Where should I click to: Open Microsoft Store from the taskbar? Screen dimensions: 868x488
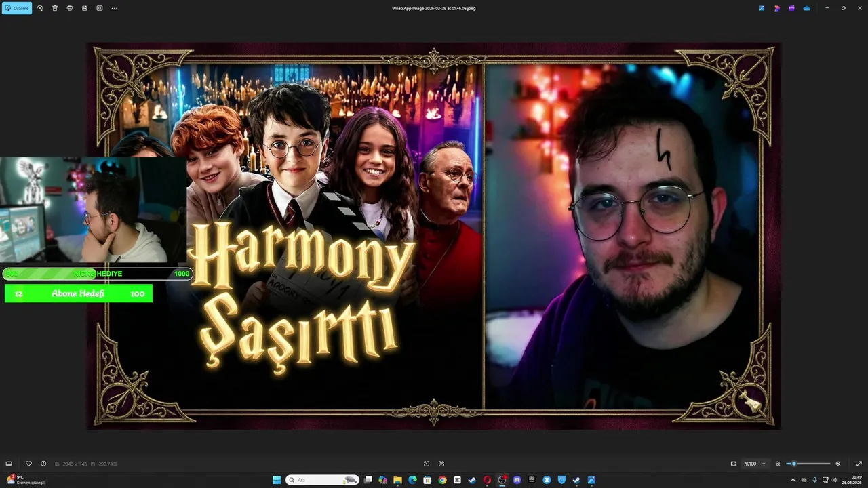(427, 480)
